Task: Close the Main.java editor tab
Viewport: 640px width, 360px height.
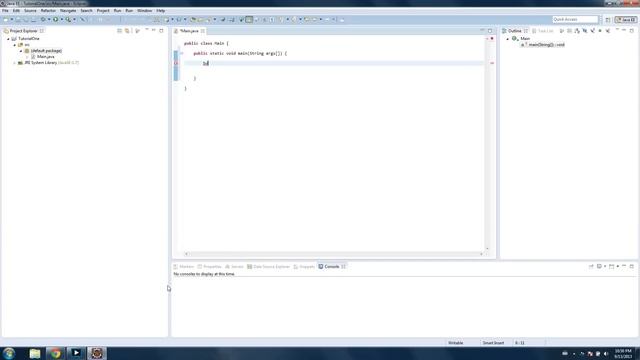Action: 203,31
